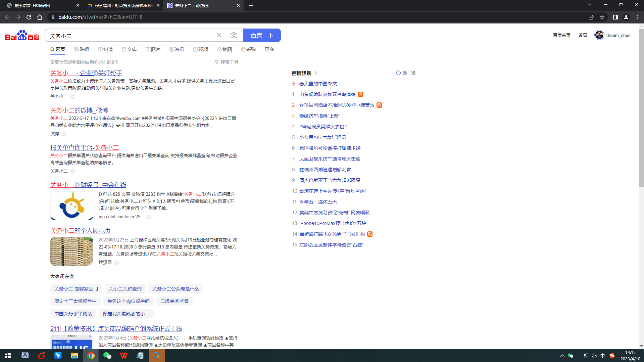
Task: Click the icon next to 搜狐网 source
Action: click(117, 263)
